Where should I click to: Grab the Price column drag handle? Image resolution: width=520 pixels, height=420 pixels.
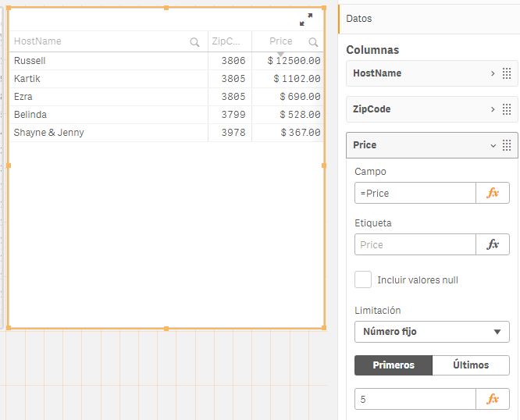point(507,145)
